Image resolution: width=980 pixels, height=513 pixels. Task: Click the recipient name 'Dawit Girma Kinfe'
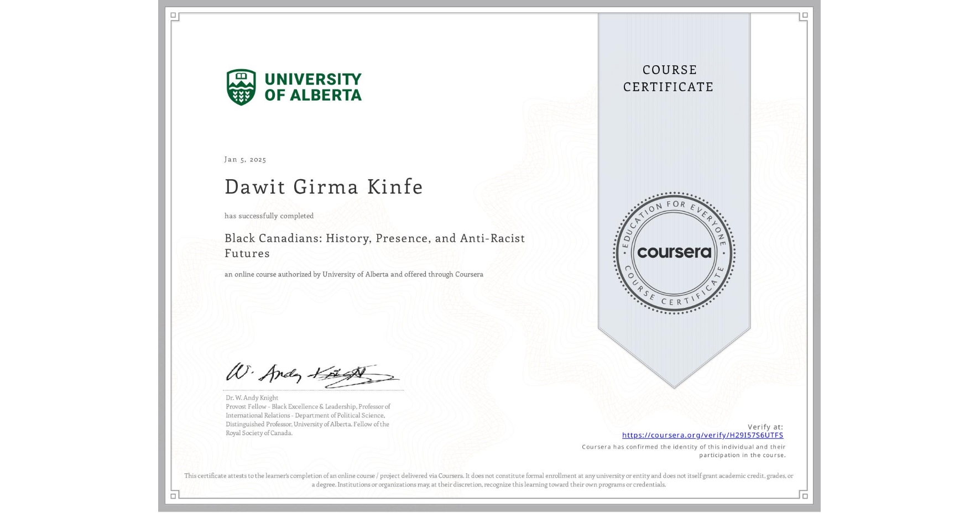pyautogui.click(x=324, y=187)
